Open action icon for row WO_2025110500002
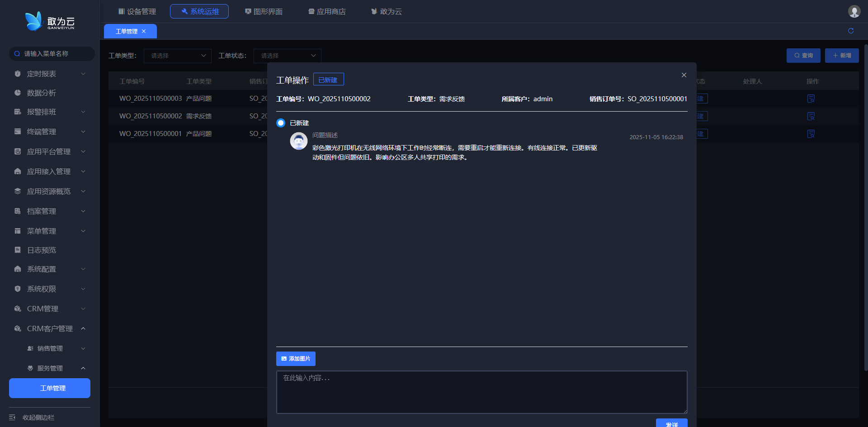This screenshot has width=868, height=427. coord(811,116)
